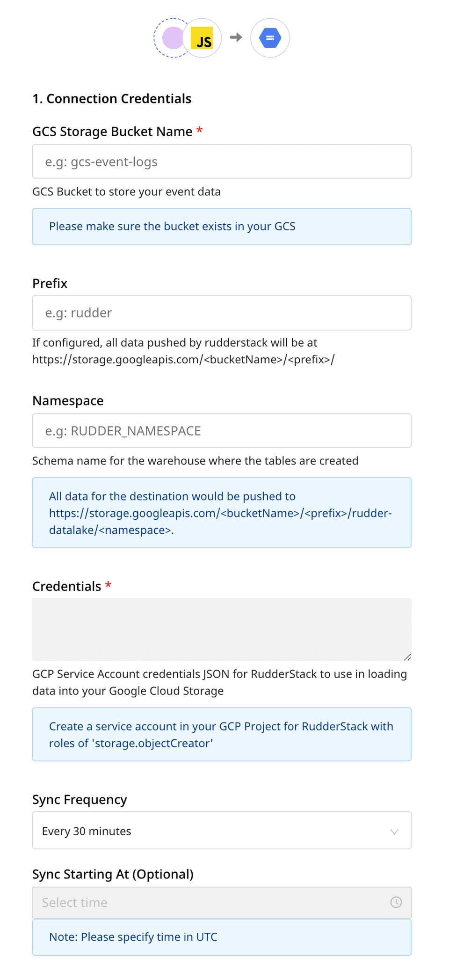The width and height of the screenshot is (449, 980).
Task: Select the Sync Frequency label
Action: 80,800
